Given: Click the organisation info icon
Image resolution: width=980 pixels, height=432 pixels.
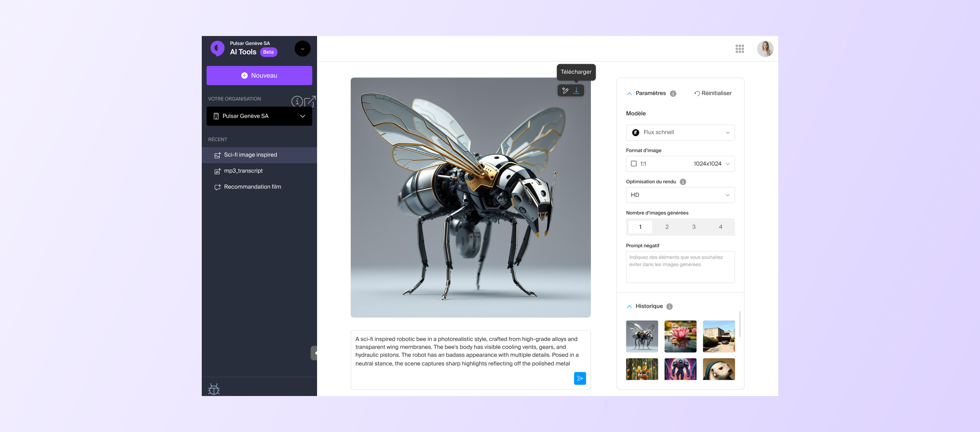Looking at the screenshot, I should pos(297,101).
